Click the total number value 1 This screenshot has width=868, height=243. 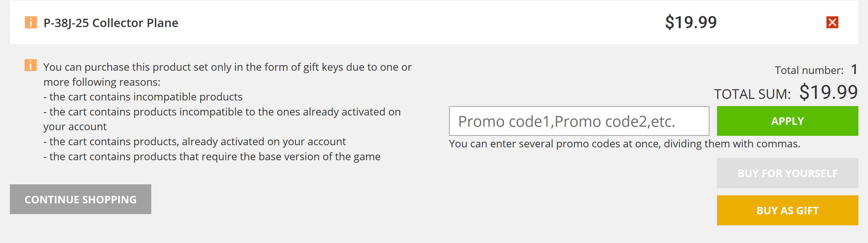point(854,70)
